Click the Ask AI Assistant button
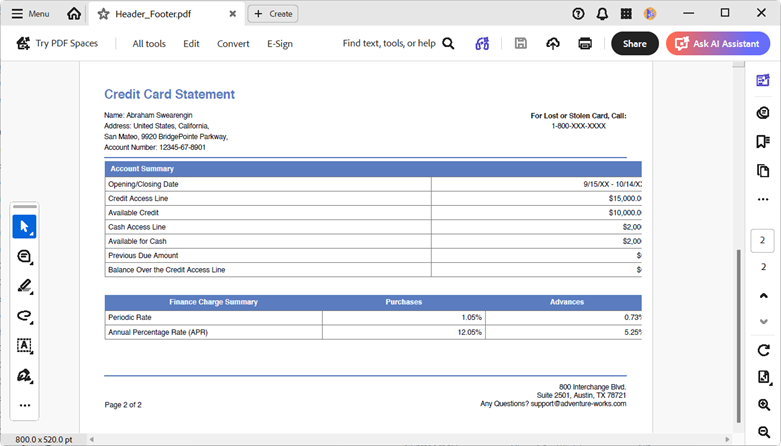Viewport: 781px width, 446px height. (718, 44)
